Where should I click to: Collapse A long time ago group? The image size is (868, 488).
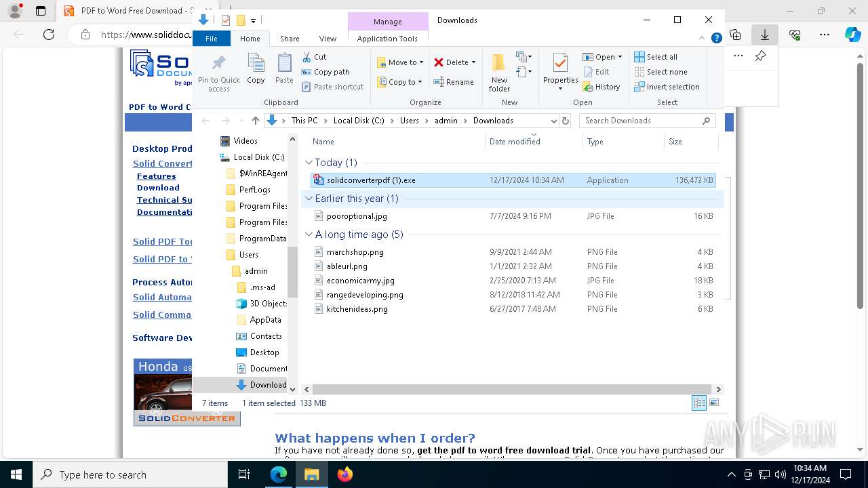point(309,235)
